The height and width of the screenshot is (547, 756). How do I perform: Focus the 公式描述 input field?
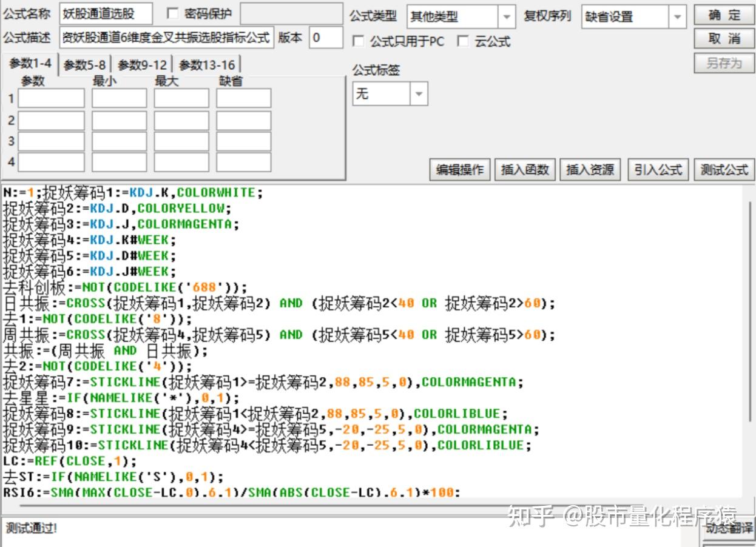point(167,37)
